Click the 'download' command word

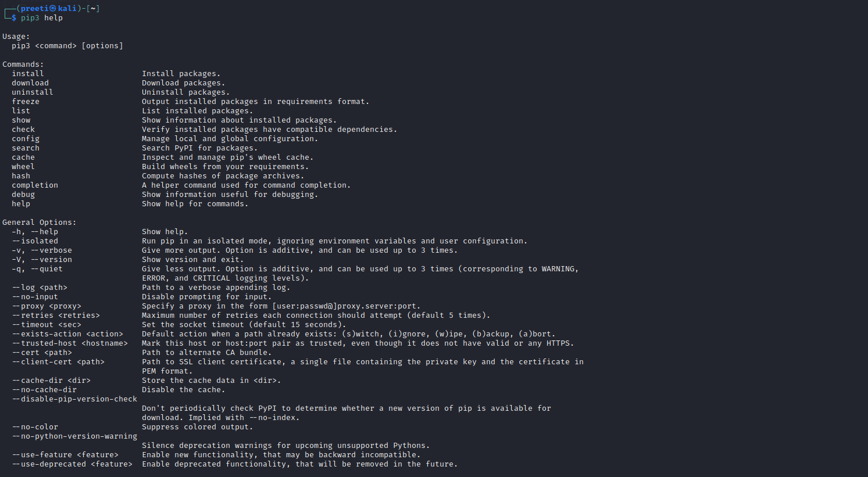(30, 83)
